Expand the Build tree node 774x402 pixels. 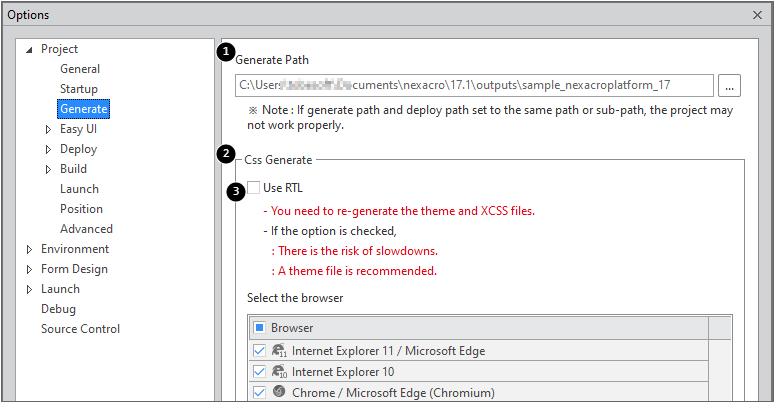tap(48, 169)
